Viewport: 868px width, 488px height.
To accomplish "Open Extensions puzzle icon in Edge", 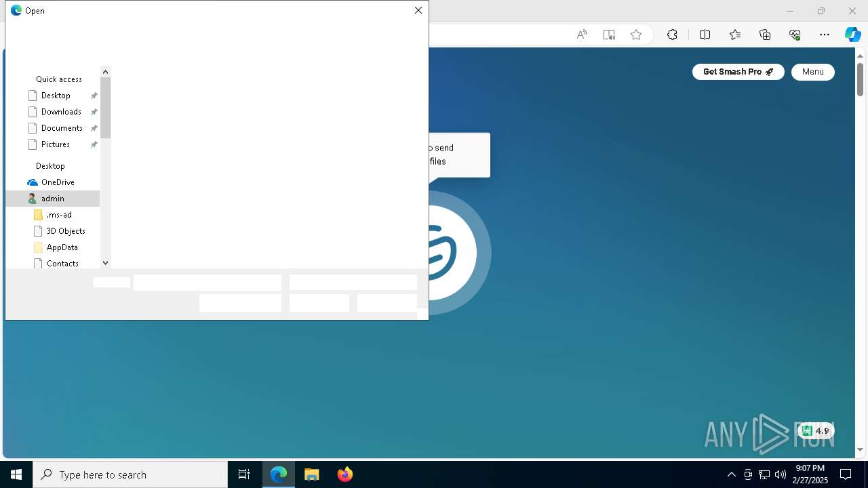I will [672, 35].
